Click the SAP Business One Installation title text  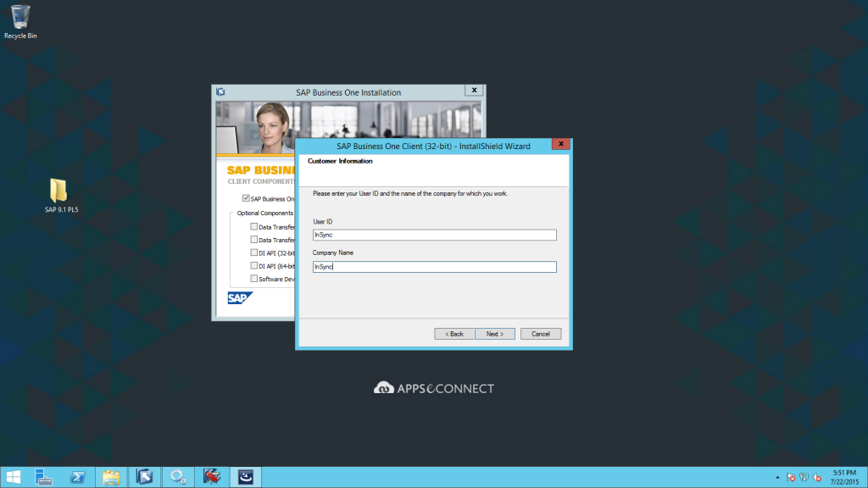[348, 92]
